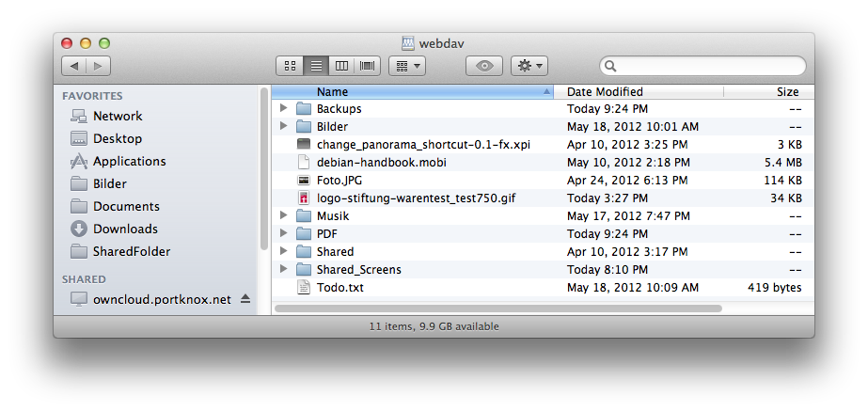
Task: Click the change_panorama_shortcut xpi file icon
Action: pos(304,145)
